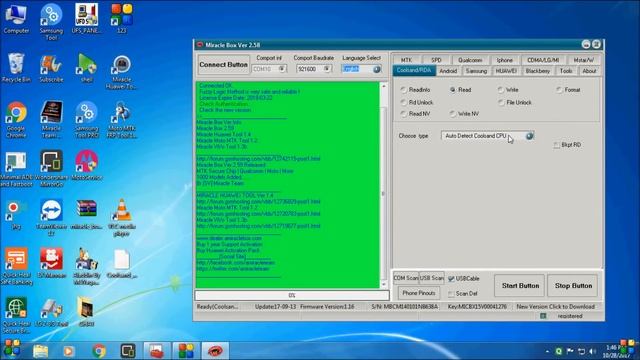The width and height of the screenshot is (640, 360).
Task: Switch to the Android tab
Action: (448, 71)
